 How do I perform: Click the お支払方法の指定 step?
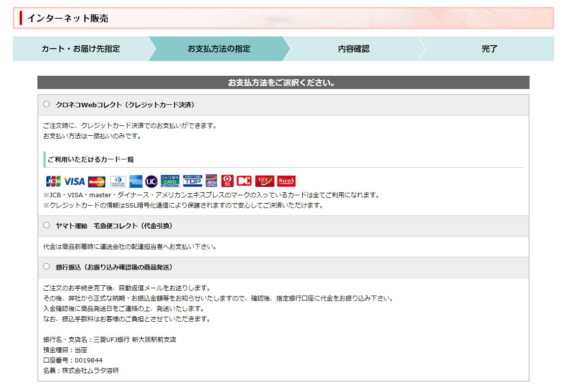(219, 49)
